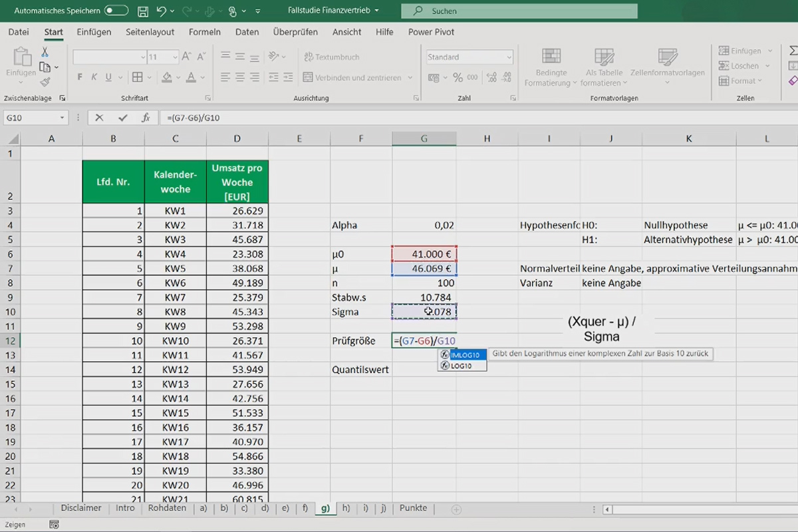The image size is (798, 532).
Task: Toggle Automatisches Speichern switch
Action: 116,11
